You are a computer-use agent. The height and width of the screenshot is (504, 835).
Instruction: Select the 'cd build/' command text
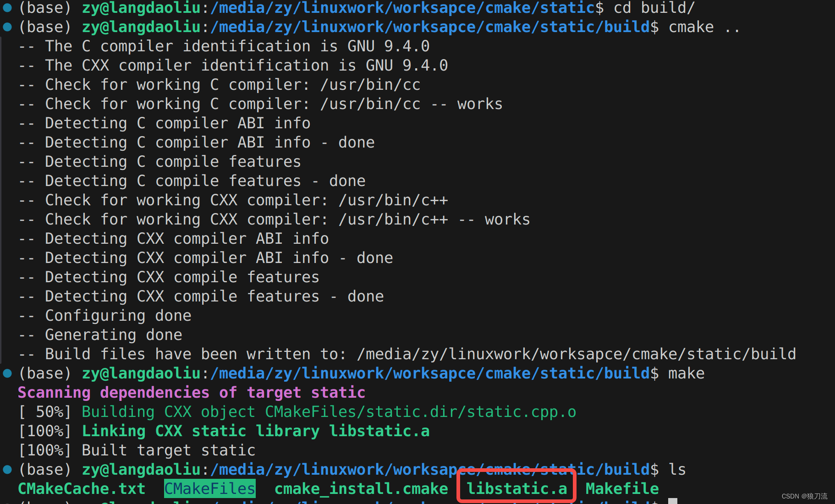click(654, 8)
